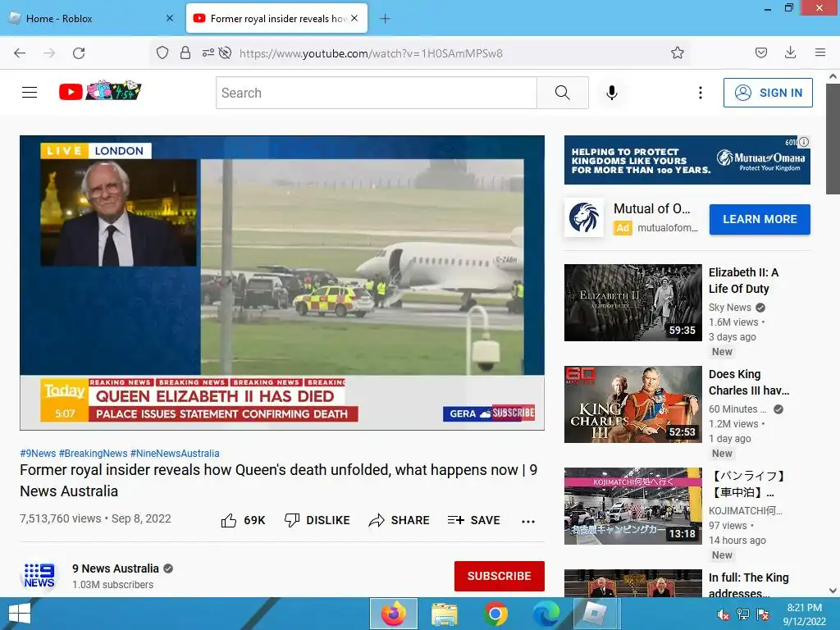Open Firefox application menu
This screenshot has width=840, height=630.
[820, 53]
